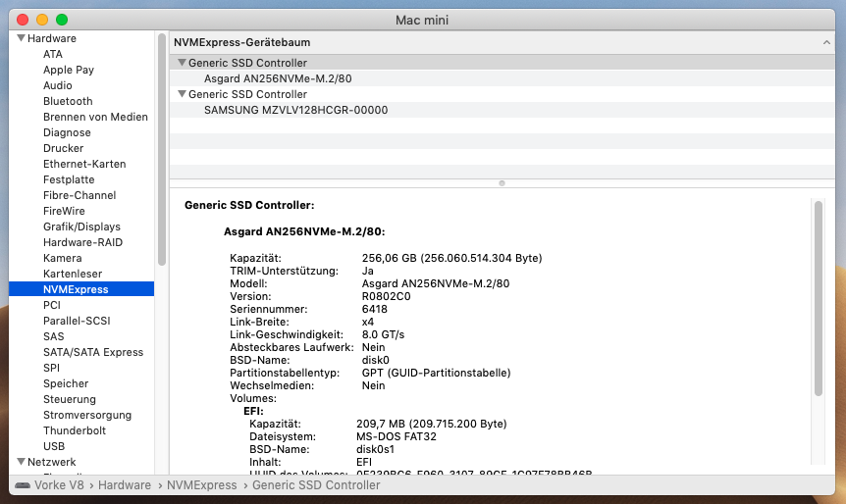
Task: Select USB in the sidebar
Action: pos(54,446)
